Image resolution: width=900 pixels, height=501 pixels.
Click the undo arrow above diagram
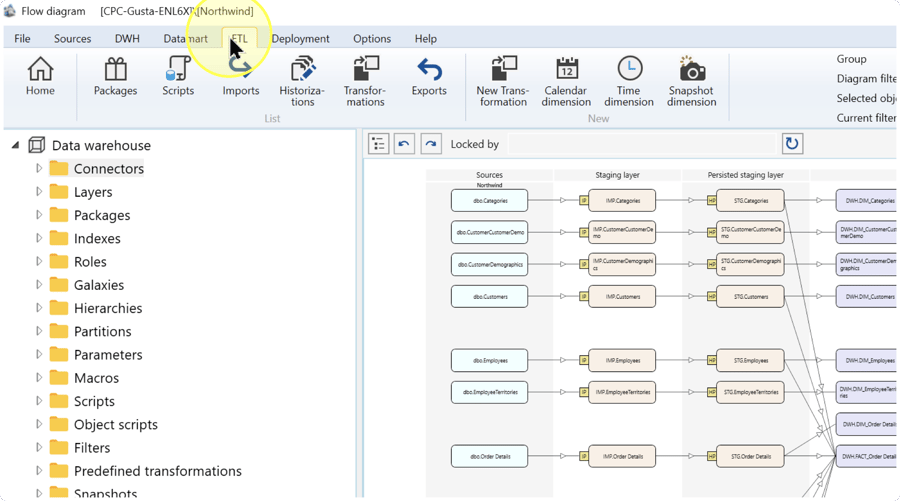click(404, 143)
